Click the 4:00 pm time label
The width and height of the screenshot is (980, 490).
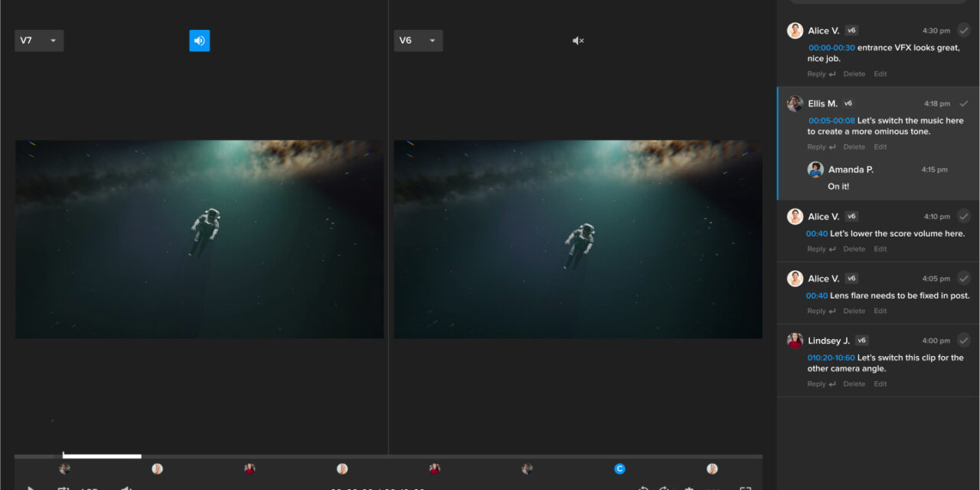(936, 341)
